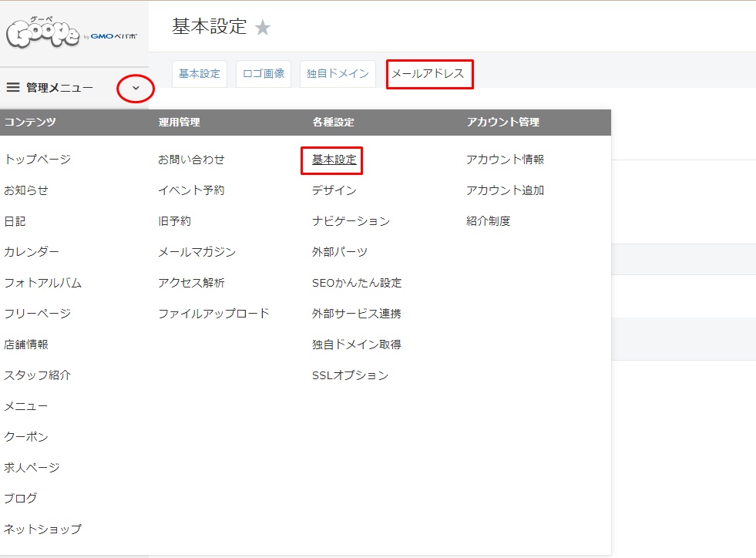Open アカウント情報

505,160
